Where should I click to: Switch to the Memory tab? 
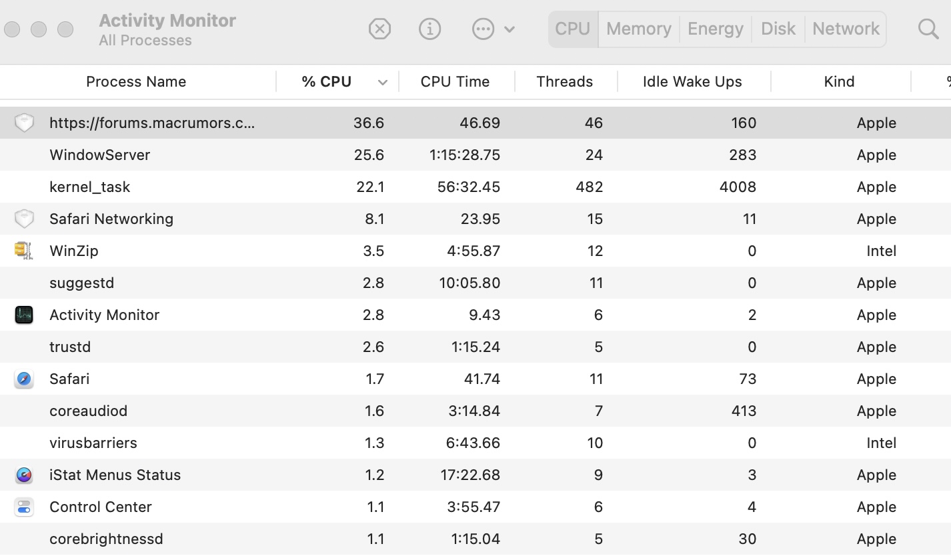point(638,29)
